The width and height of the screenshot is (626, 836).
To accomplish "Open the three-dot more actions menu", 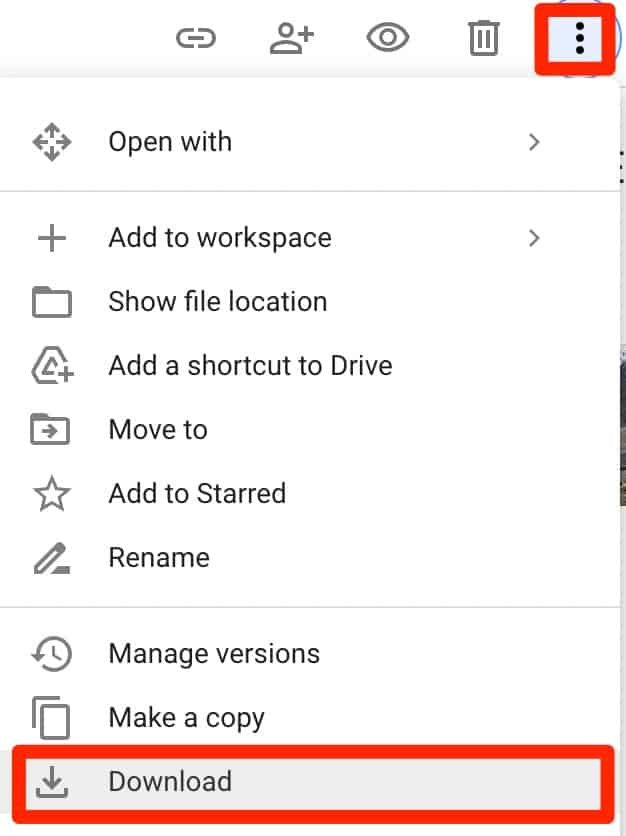I will (578, 37).
